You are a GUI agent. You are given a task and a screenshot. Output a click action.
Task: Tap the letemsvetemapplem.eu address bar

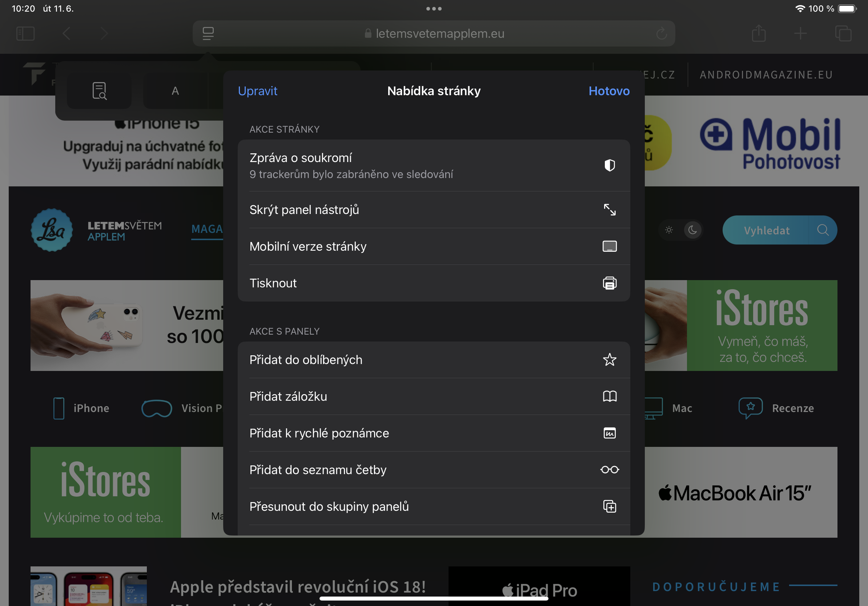(x=434, y=33)
